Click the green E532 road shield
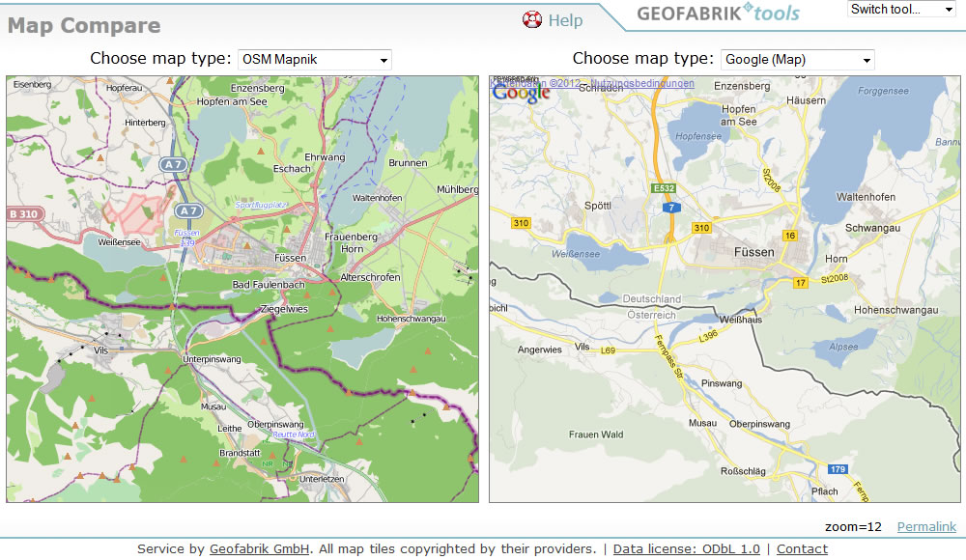The image size is (966, 560). click(x=663, y=188)
